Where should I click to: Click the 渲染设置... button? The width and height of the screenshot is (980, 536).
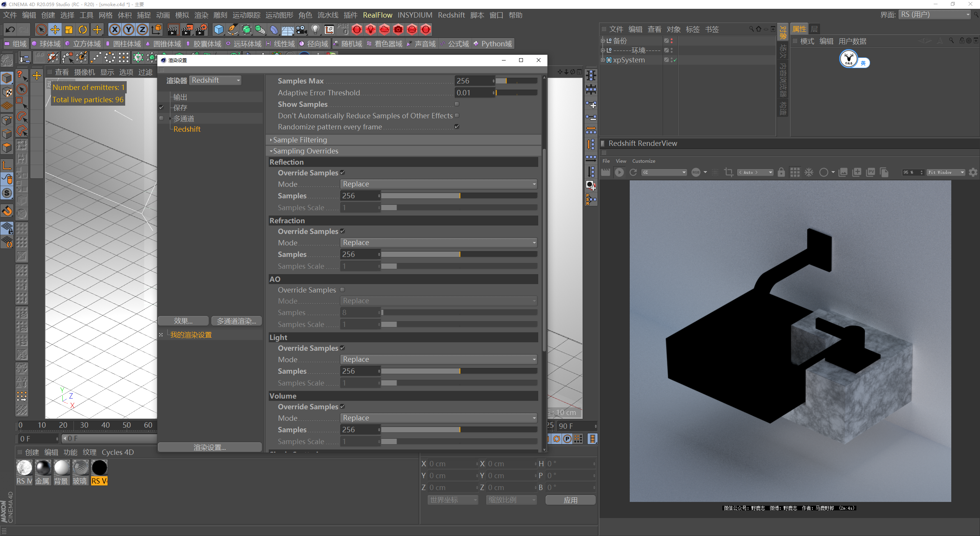pyautogui.click(x=210, y=448)
